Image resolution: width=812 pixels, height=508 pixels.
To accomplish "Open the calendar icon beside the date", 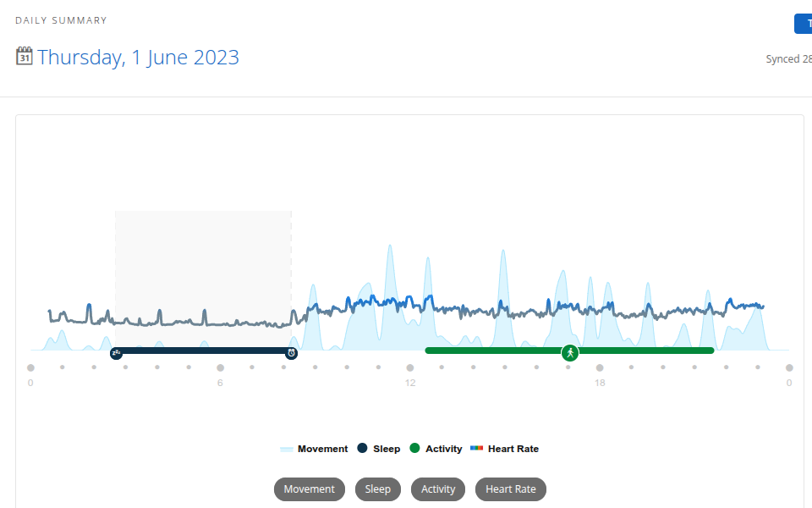I will pos(25,56).
